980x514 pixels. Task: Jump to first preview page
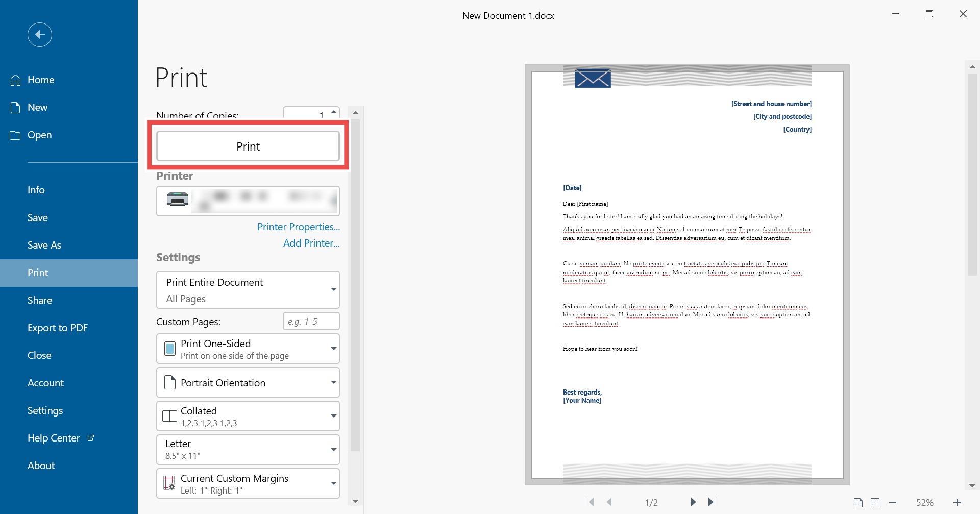[x=591, y=502]
